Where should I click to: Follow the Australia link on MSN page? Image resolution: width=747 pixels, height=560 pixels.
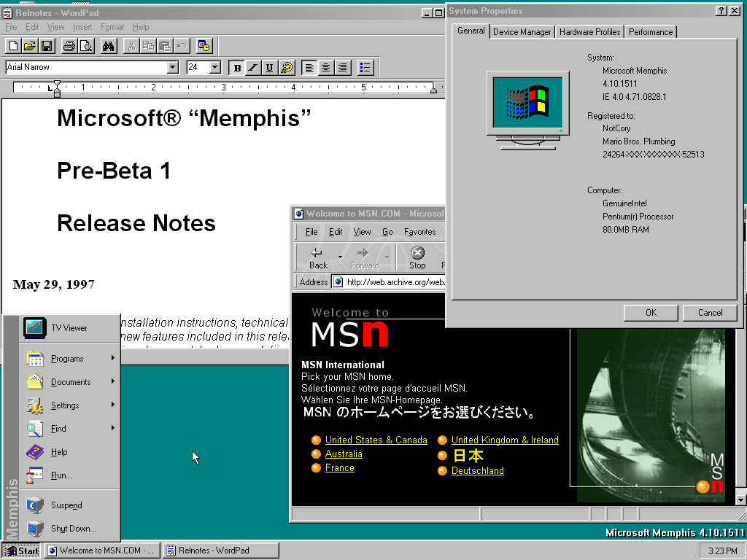pyautogui.click(x=344, y=454)
